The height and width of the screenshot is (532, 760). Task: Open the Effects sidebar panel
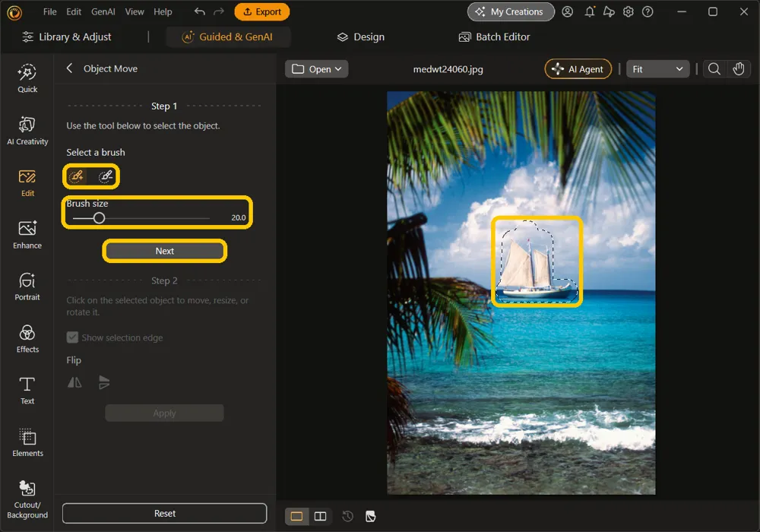pos(27,339)
